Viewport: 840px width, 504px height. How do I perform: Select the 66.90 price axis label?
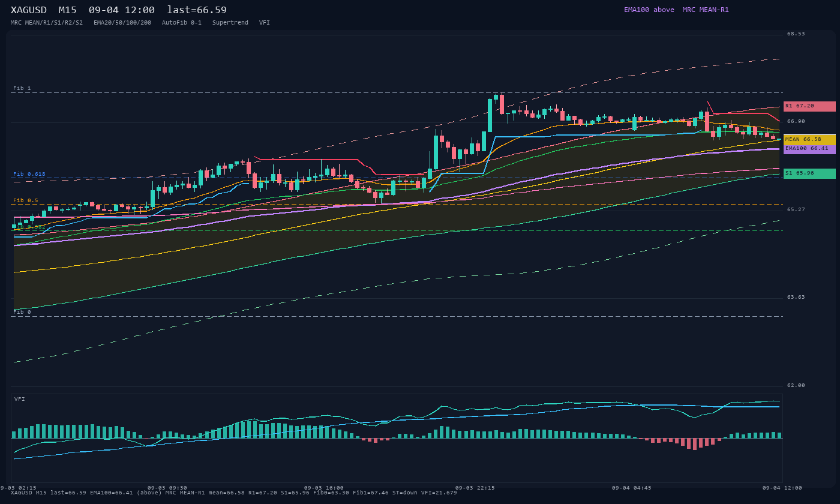(796, 122)
